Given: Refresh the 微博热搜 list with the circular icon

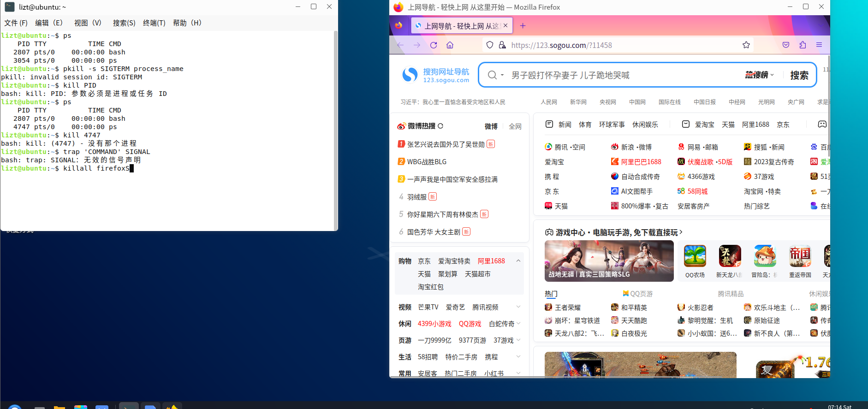Looking at the screenshot, I should (x=440, y=126).
